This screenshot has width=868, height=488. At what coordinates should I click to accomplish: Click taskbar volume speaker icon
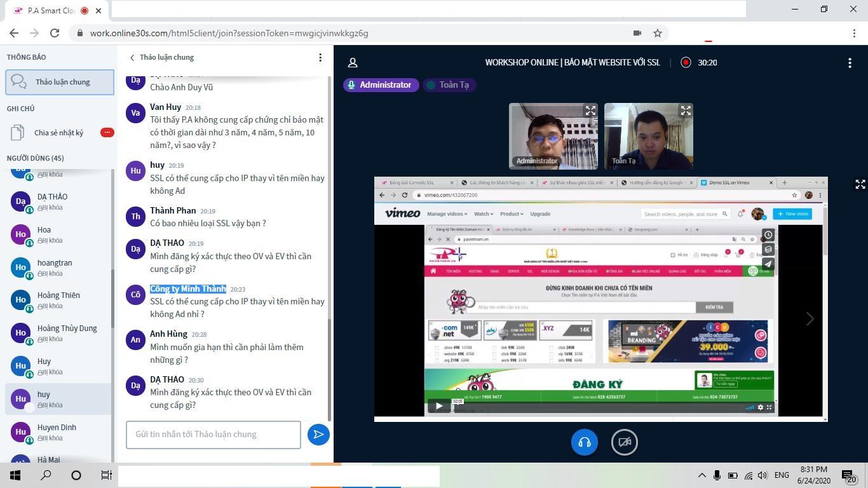click(x=763, y=475)
